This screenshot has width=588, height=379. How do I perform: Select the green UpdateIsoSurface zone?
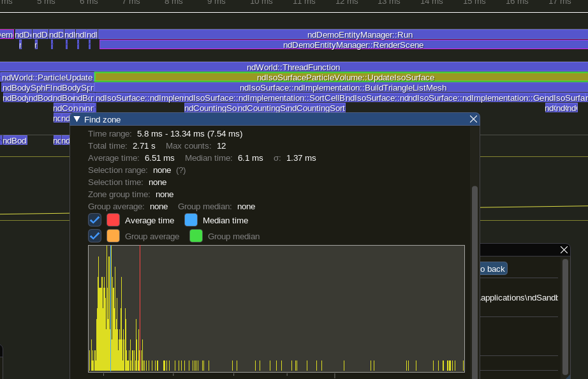pos(345,77)
